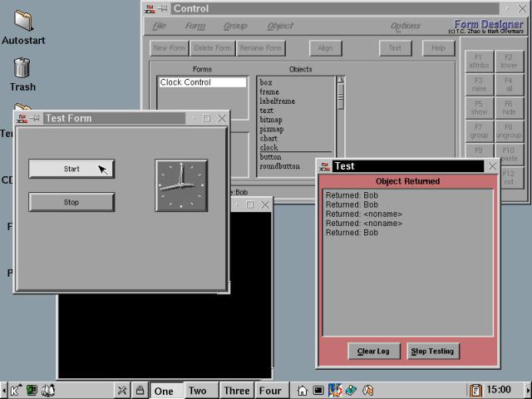Open the Autostart folder on the desktop
The height and width of the screenshot is (399, 532).
[23, 22]
